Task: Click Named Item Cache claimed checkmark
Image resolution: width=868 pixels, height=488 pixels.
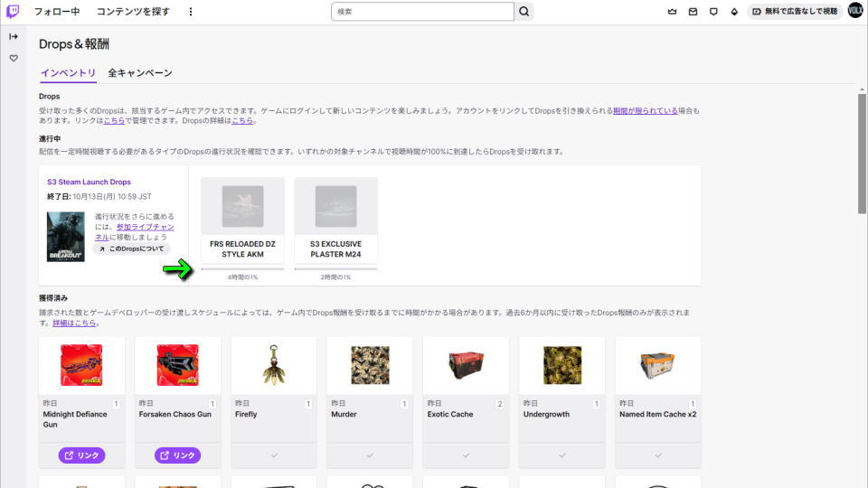Action: [x=658, y=455]
